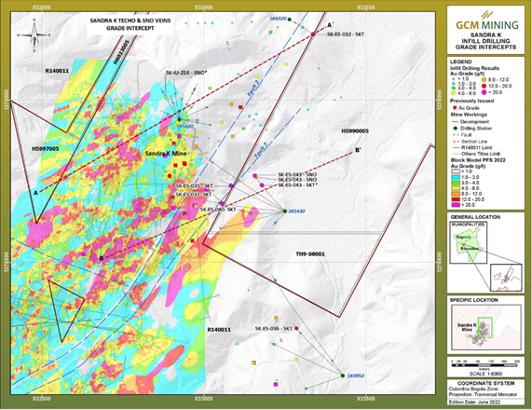532x410 pixels.
Task: Click the magenta > 20.0 infill legend dot
Action: tap(484, 92)
